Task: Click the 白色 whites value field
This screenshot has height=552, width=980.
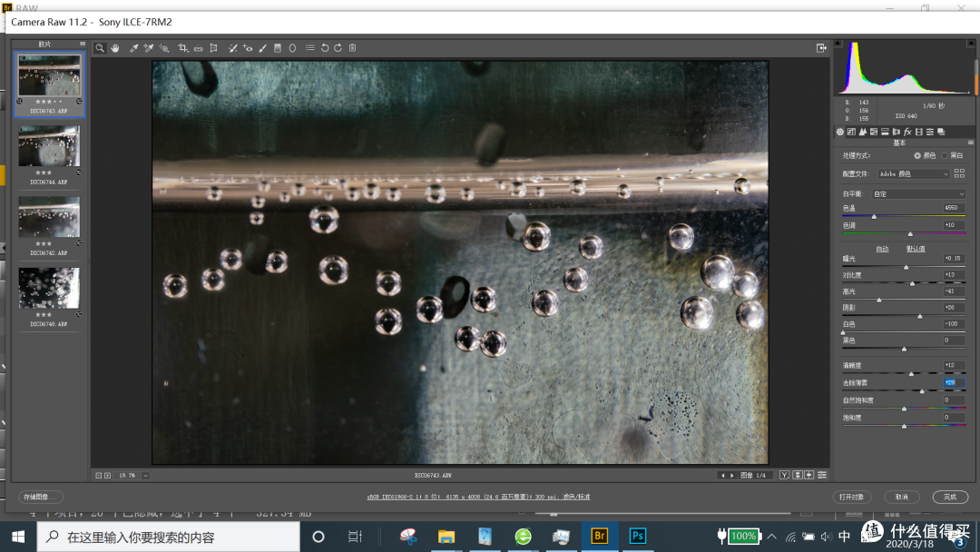Action: (x=954, y=324)
